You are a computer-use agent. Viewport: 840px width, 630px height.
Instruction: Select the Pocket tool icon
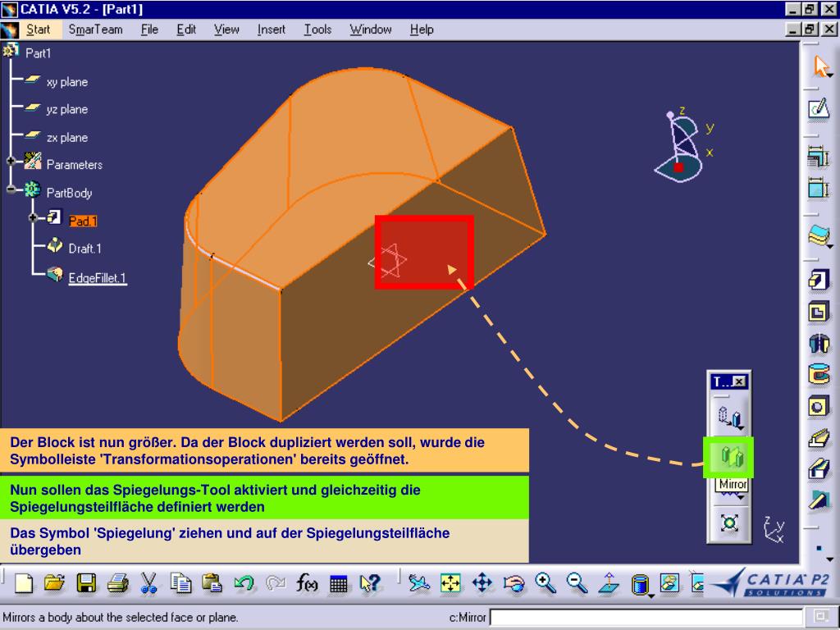click(x=819, y=312)
